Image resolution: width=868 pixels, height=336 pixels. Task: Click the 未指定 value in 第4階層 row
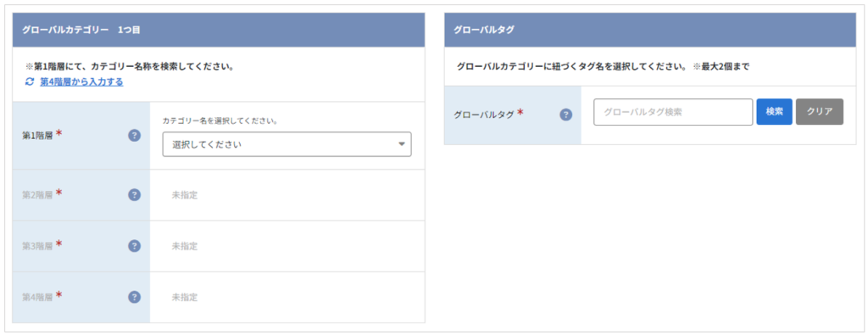coord(184,297)
